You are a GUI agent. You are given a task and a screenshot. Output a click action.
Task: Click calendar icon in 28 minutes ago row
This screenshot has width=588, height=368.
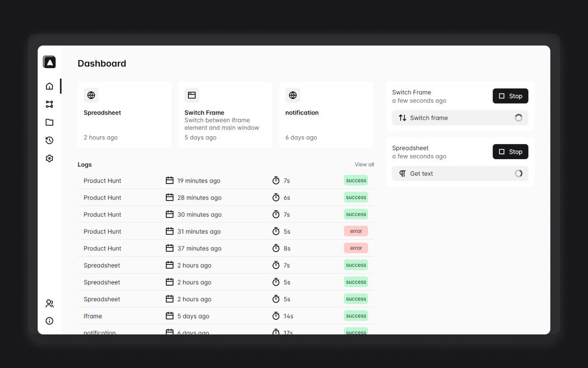click(x=170, y=197)
